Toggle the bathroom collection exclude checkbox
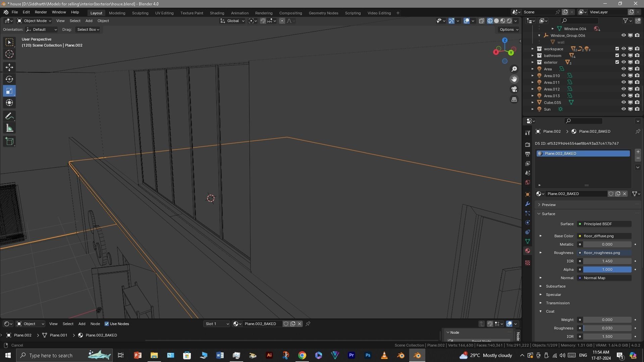The image size is (644, 362). point(617,55)
